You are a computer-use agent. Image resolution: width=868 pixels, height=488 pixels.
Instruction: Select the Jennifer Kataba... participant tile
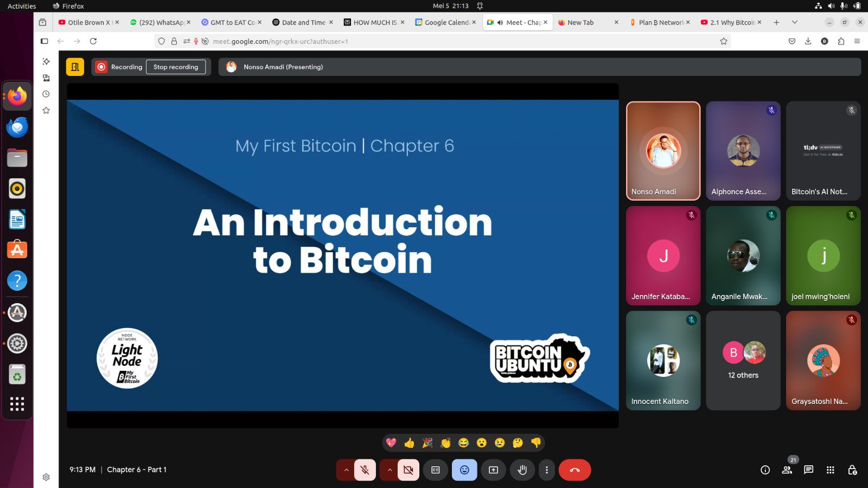(x=663, y=256)
